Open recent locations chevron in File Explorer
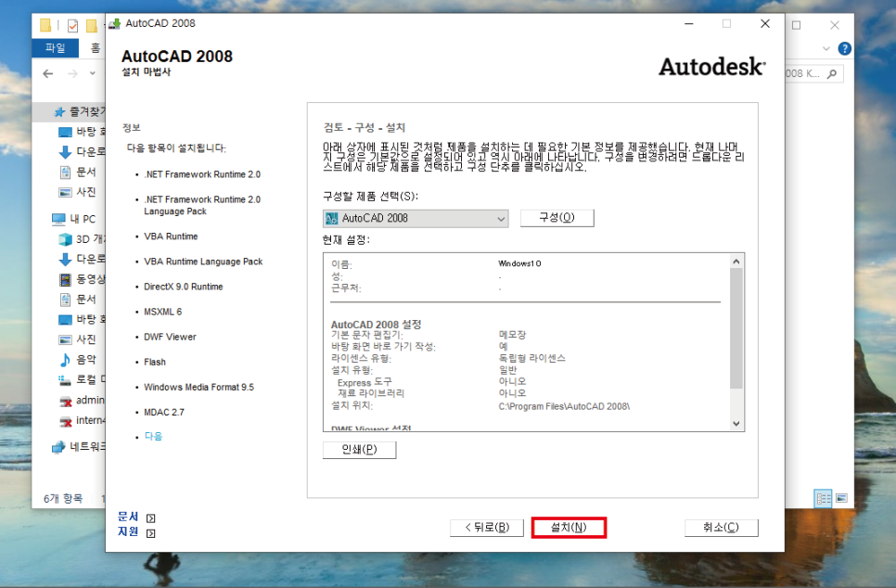 coord(93,73)
